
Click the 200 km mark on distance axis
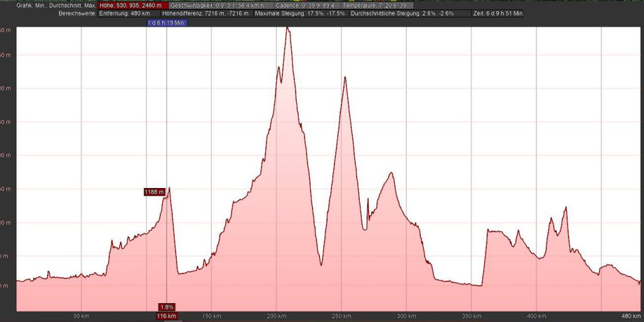tap(276, 316)
